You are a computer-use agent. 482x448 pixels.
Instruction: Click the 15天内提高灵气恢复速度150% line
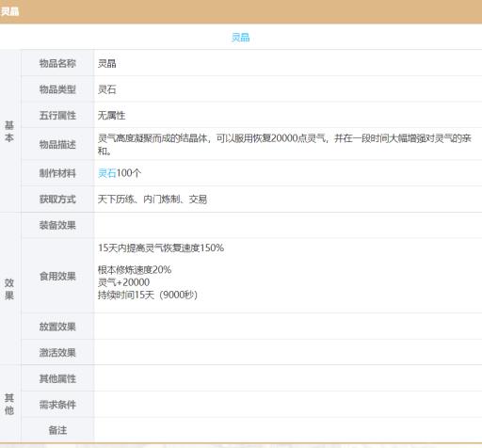161,248
